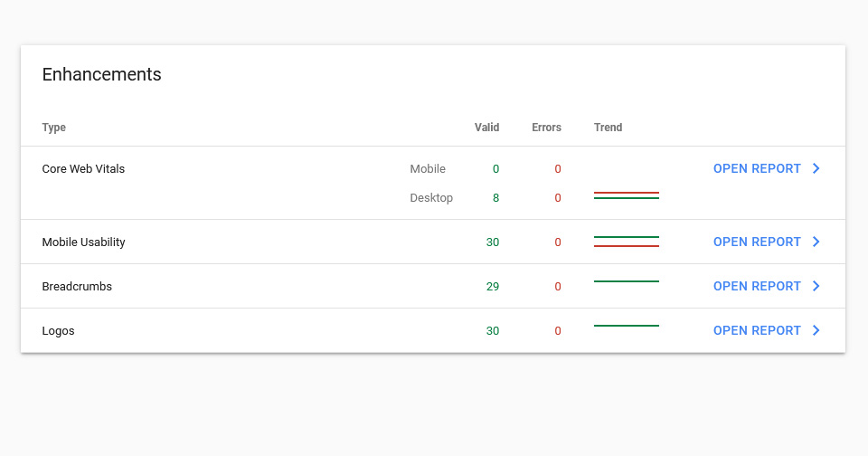
Task: Click the Desktop sub-row label
Action: click(x=431, y=198)
